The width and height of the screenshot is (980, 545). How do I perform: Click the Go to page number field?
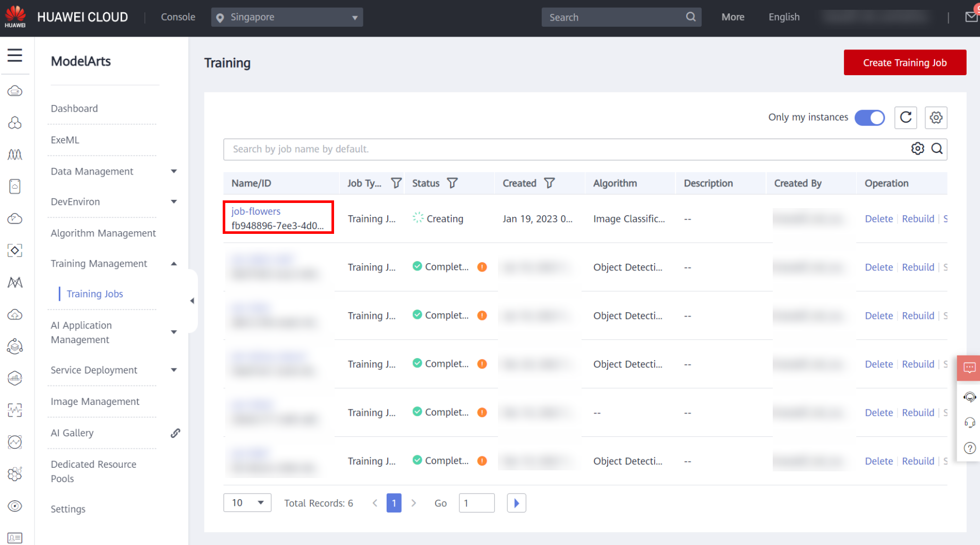(x=476, y=503)
